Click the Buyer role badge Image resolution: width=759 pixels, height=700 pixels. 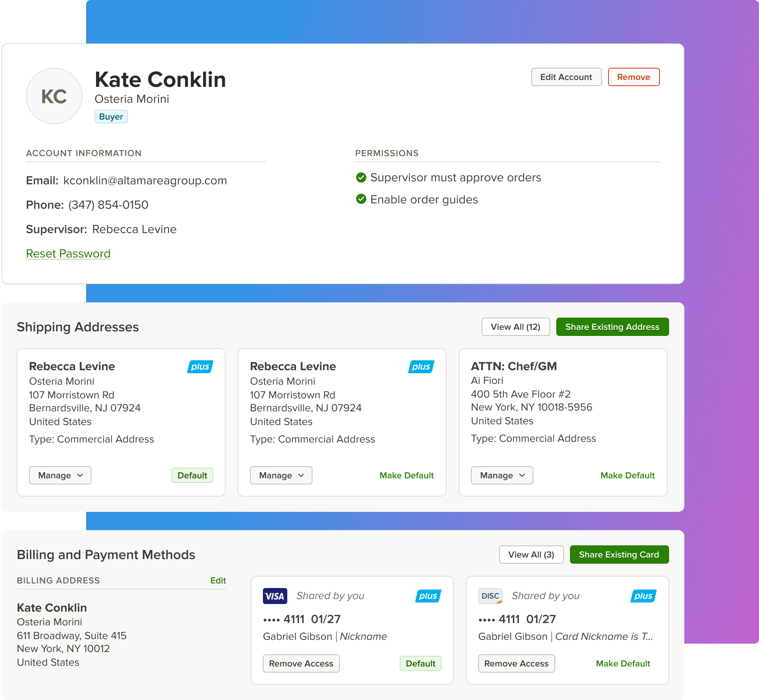(x=111, y=117)
